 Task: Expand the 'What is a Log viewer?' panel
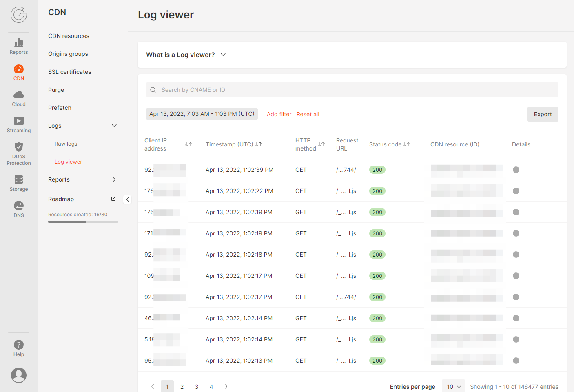(223, 55)
